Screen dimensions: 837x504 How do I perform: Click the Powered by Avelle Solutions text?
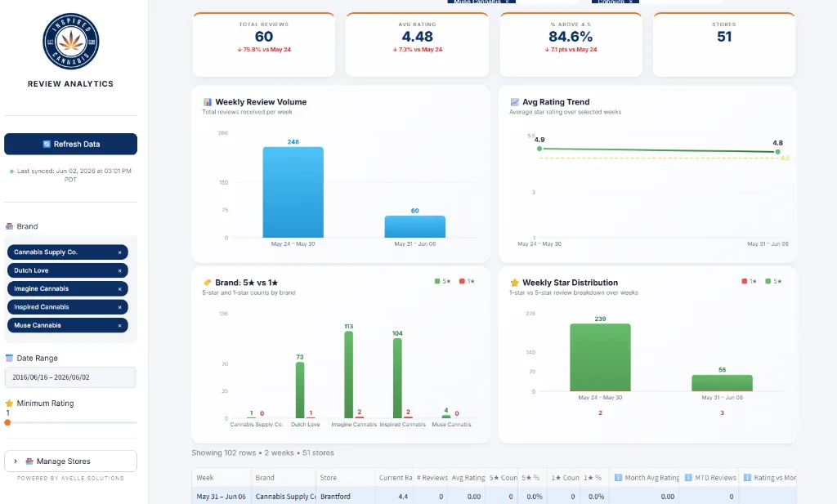click(x=70, y=479)
